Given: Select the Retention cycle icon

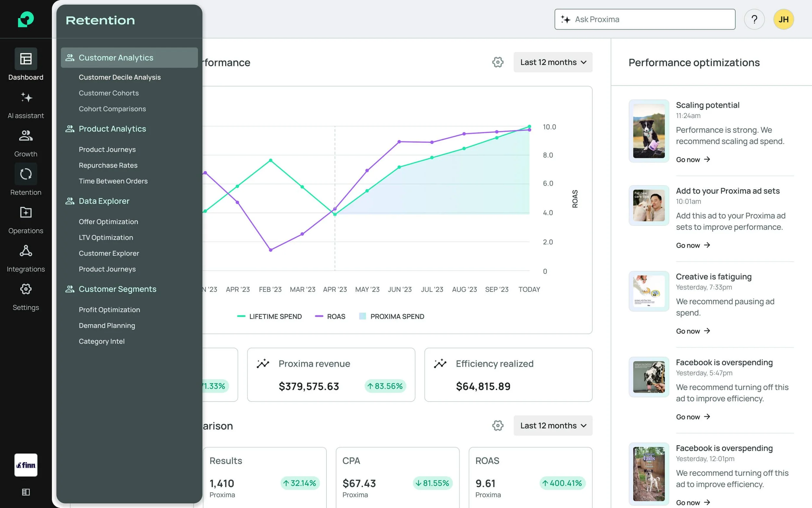Looking at the screenshot, I should pos(26,174).
